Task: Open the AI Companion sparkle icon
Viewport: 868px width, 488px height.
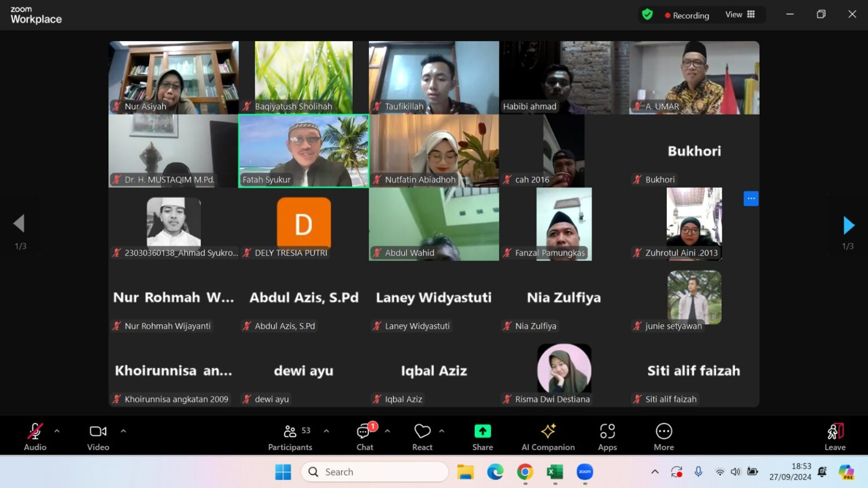Action: click(548, 431)
